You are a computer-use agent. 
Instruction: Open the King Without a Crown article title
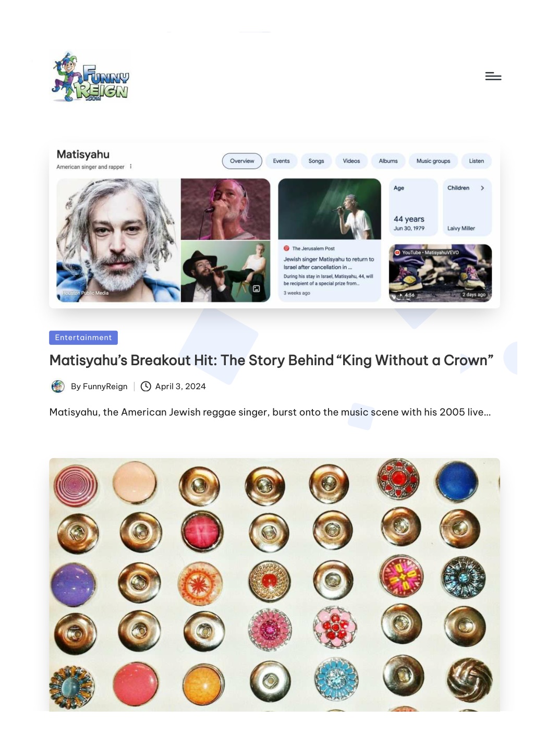pyautogui.click(x=271, y=360)
